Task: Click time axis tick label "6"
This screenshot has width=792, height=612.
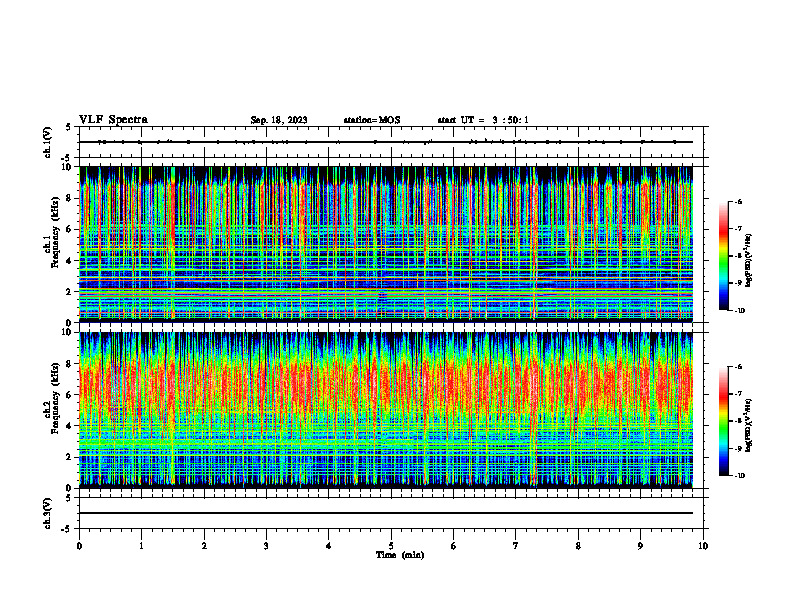Action: click(x=454, y=546)
